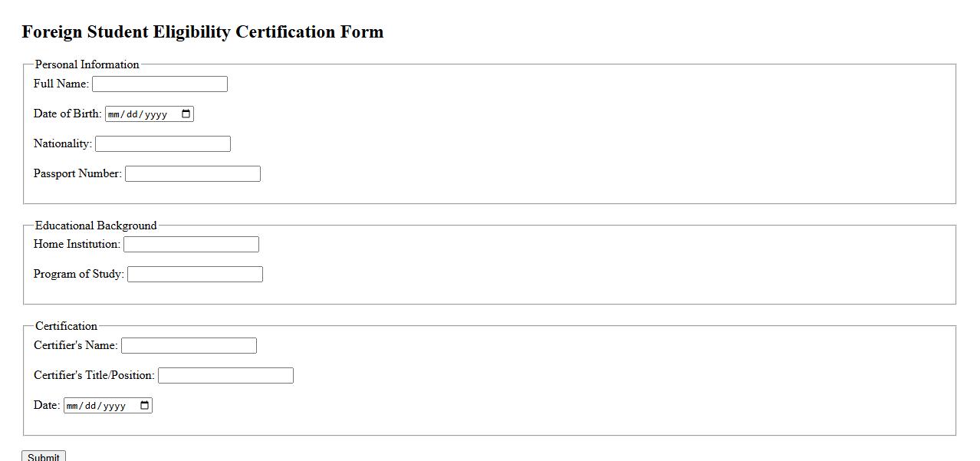Click the Foreign Student Eligibility Certification Form heading
Image resolution: width=980 pixels, height=461 pixels.
pos(202,32)
